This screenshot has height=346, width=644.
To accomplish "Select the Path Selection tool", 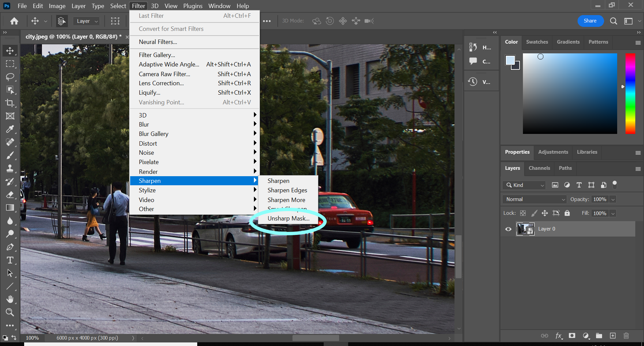I will 10,273.
